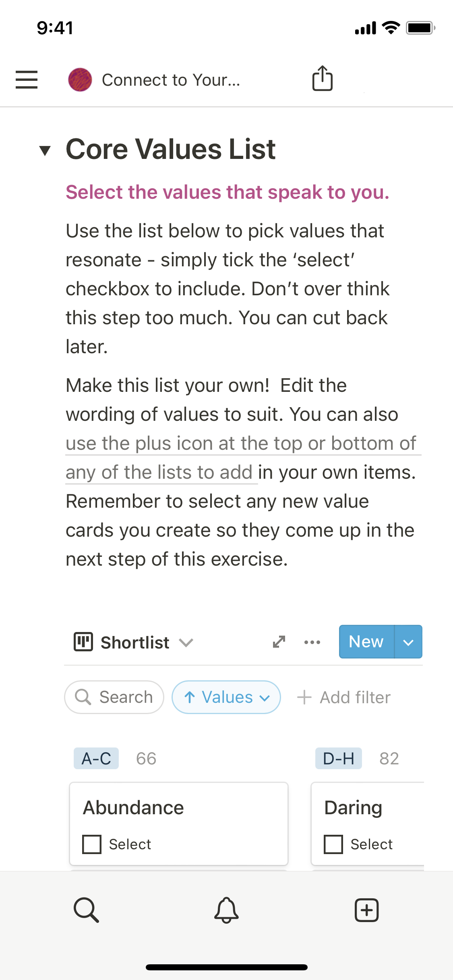Select the D-H column group label
The height and width of the screenshot is (980, 453).
(x=338, y=758)
